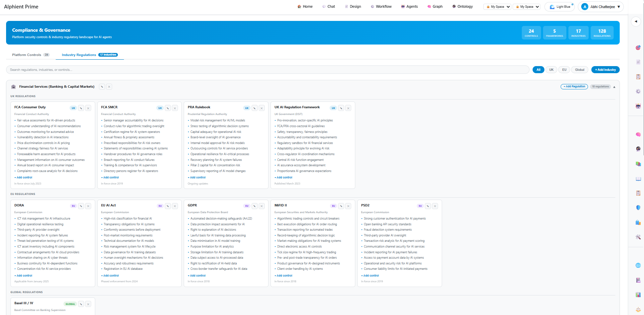Edit the Financial Services industry name
644x315 pixels.
tap(102, 87)
